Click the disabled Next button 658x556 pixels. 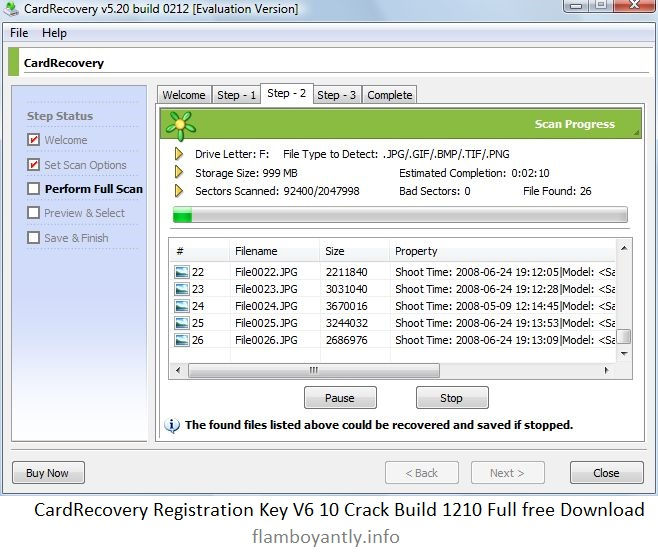(508, 473)
